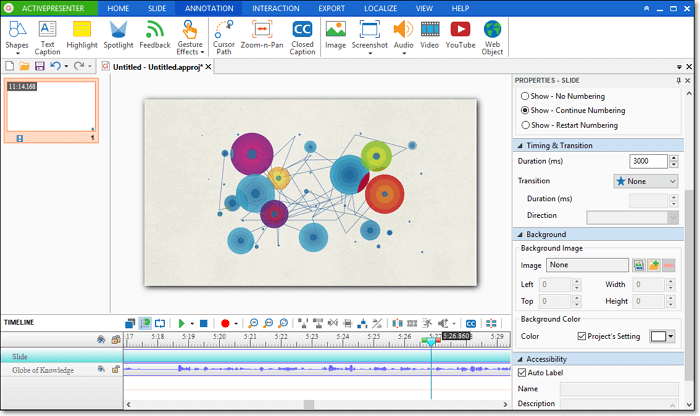Image resolution: width=700 pixels, height=416 pixels.
Task: Click the red record button in timeline
Action: click(x=225, y=323)
